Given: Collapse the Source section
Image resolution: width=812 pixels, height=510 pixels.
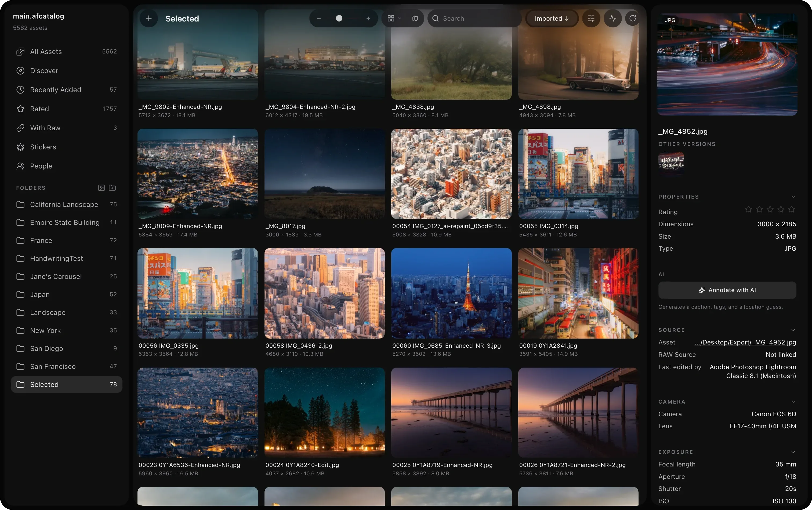Looking at the screenshot, I should pyautogui.click(x=793, y=330).
